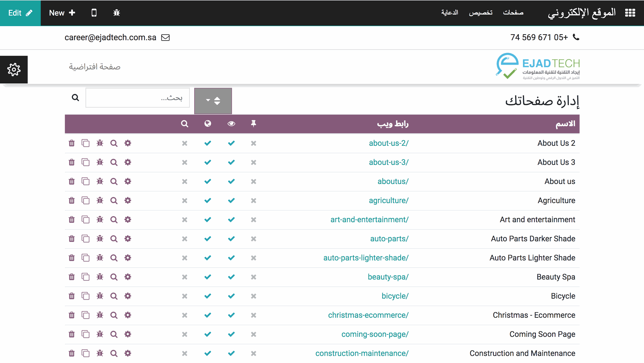Image resolution: width=644 pixels, height=363 pixels.
Task: Open the تخصيص menu
Action: pyautogui.click(x=480, y=13)
